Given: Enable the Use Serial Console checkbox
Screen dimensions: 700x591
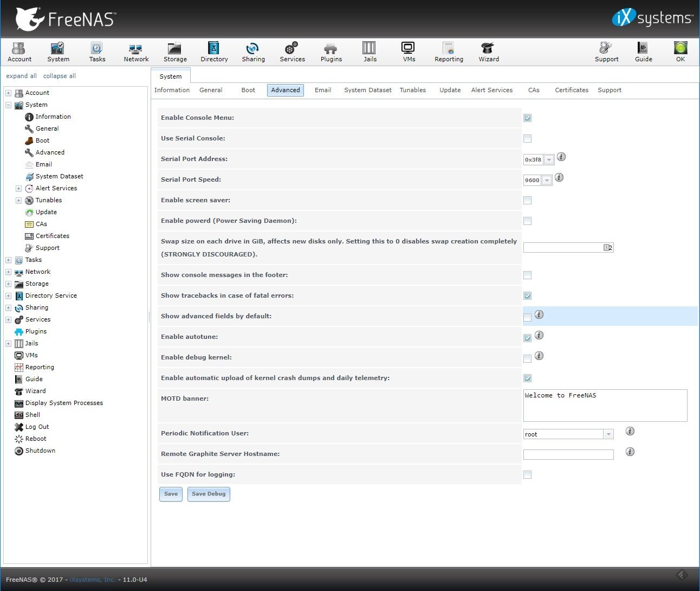Looking at the screenshot, I should pos(527,139).
